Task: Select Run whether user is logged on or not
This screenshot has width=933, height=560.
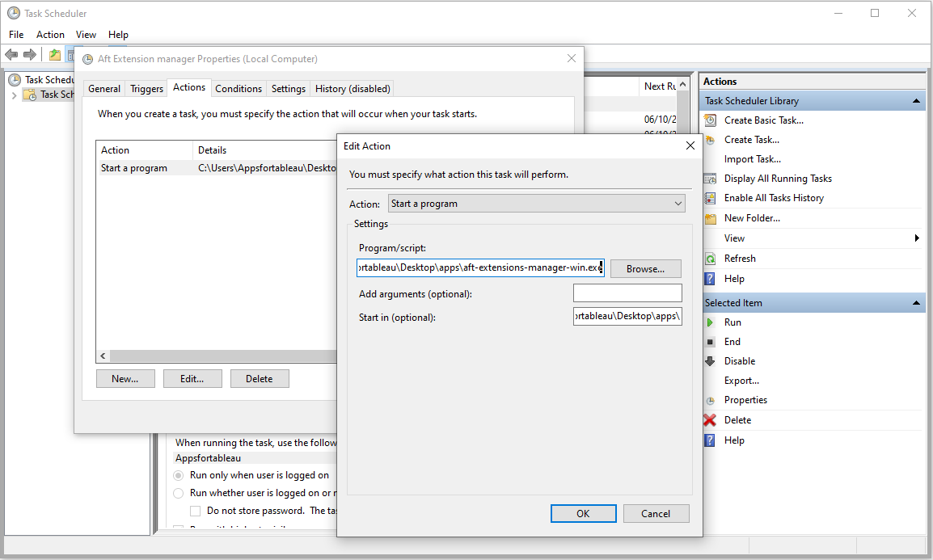Action: pos(179,493)
